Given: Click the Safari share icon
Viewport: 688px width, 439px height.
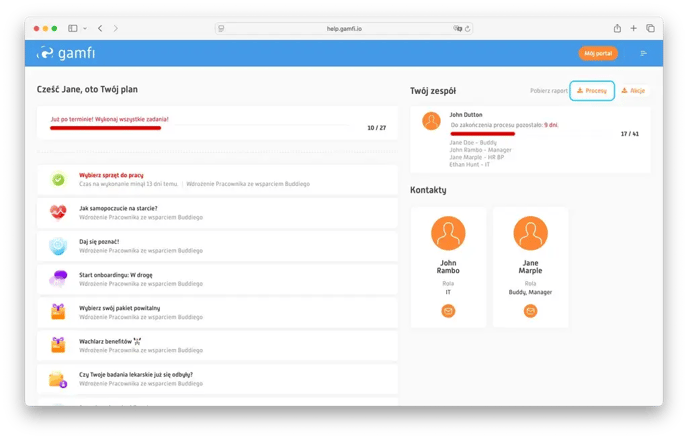Looking at the screenshot, I should 617,28.
